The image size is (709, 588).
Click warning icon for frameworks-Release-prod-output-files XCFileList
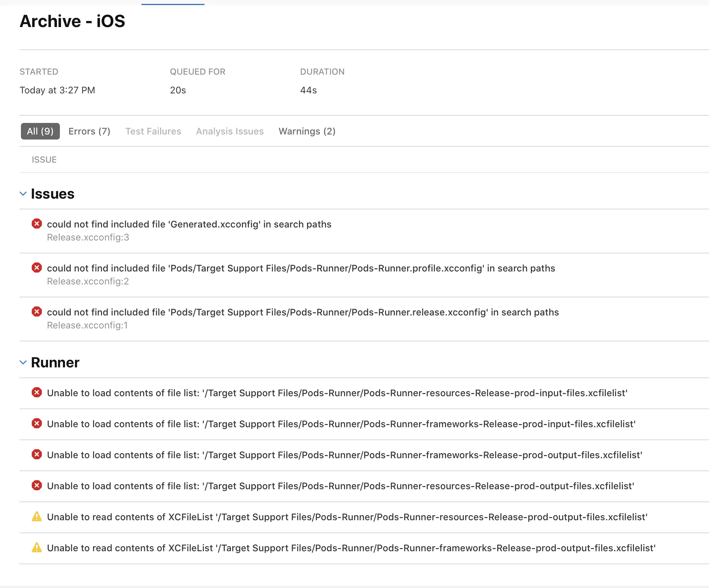click(x=37, y=548)
